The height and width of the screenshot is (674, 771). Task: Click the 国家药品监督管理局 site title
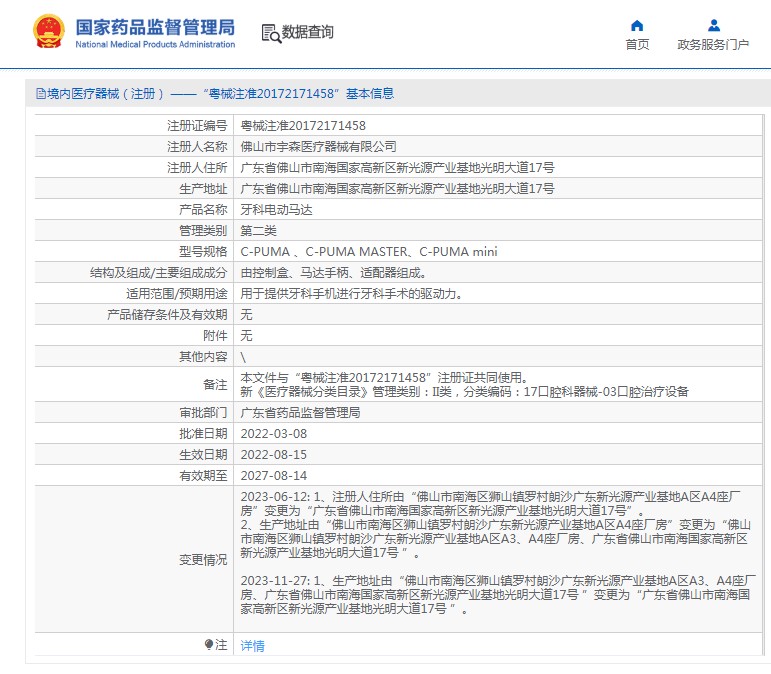(x=155, y=27)
